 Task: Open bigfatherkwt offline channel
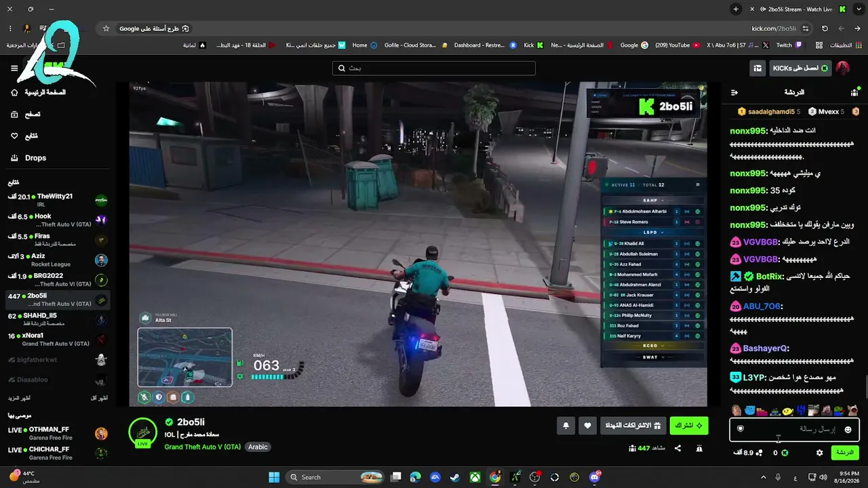pyautogui.click(x=58, y=359)
